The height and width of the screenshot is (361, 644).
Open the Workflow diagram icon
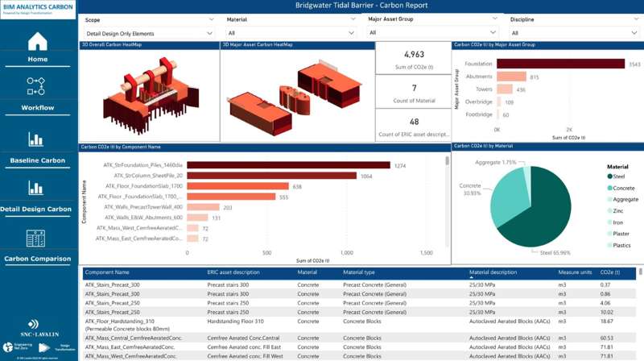tap(36, 85)
